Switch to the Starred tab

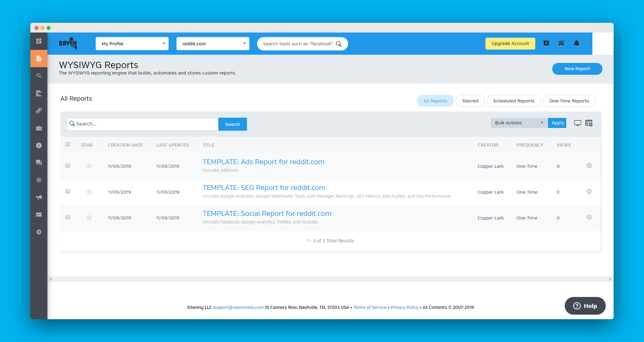point(470,101)
